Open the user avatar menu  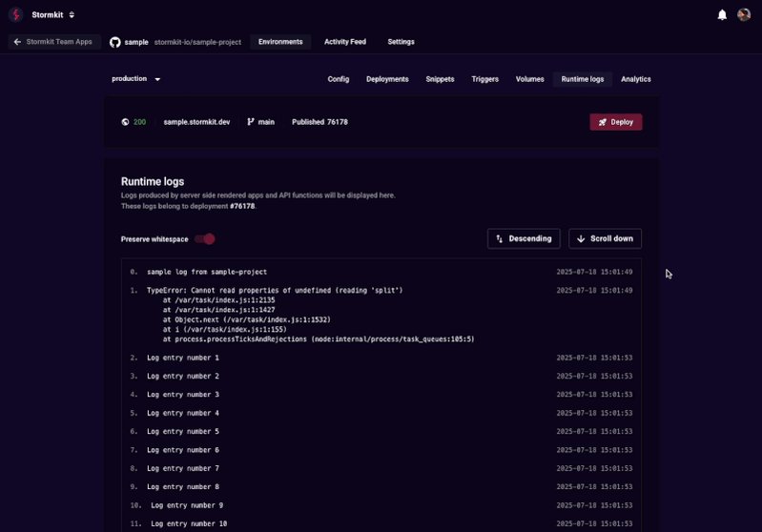click(x=744, y=14)
